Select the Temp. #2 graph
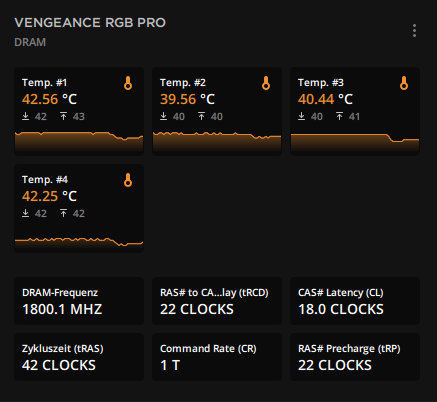Screen dimensions: 437x402 217,143
